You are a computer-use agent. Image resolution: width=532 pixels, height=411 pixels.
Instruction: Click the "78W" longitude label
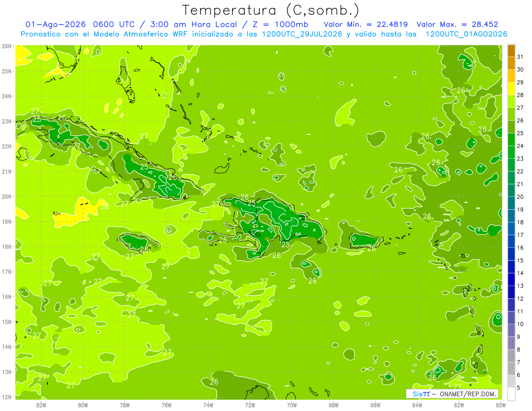125,405
